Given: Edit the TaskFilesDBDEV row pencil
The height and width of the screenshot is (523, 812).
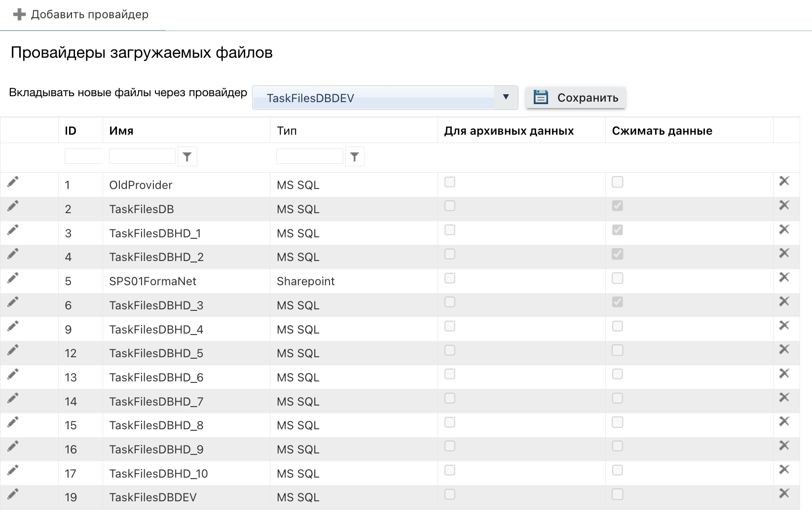Looking at the screenshot, I should coord(13,494).
